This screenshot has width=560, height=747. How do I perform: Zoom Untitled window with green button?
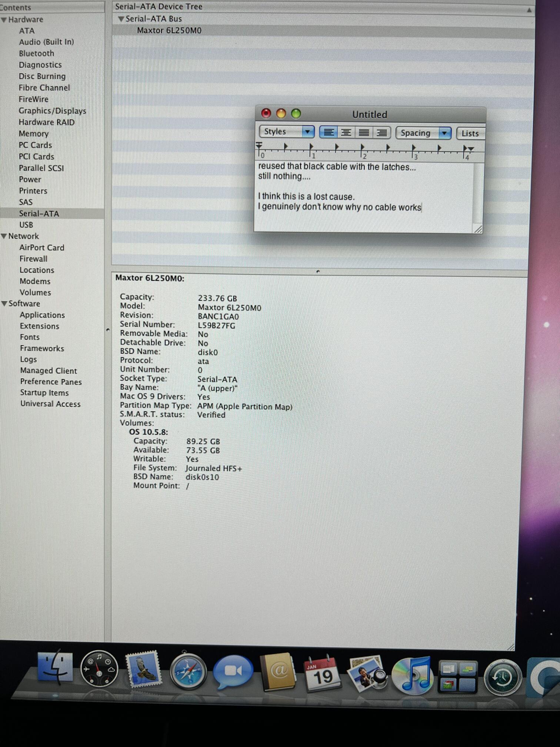[296, 113]
